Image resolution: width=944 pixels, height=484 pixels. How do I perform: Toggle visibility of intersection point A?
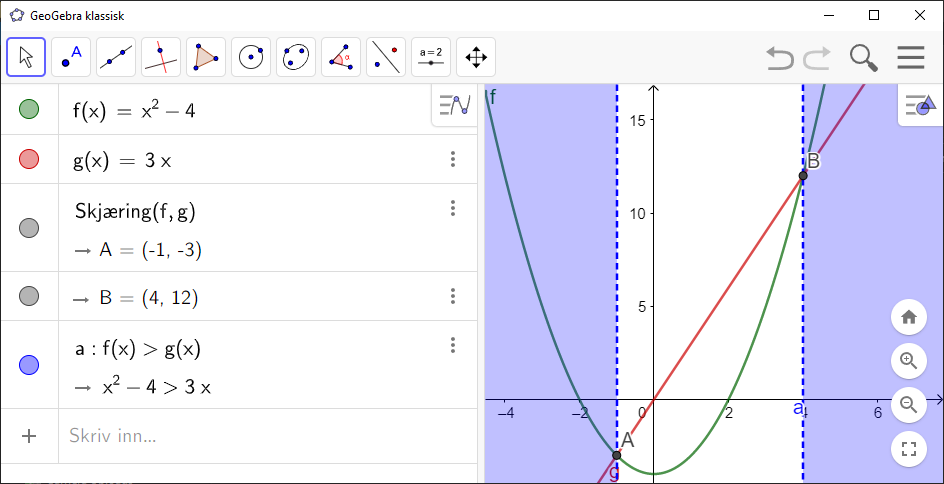pyautogui.click(x=29, y=228)
